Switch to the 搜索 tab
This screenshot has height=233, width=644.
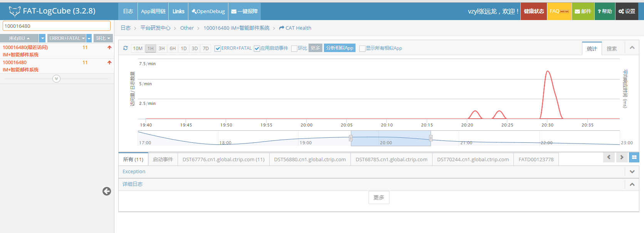(611, 49)
